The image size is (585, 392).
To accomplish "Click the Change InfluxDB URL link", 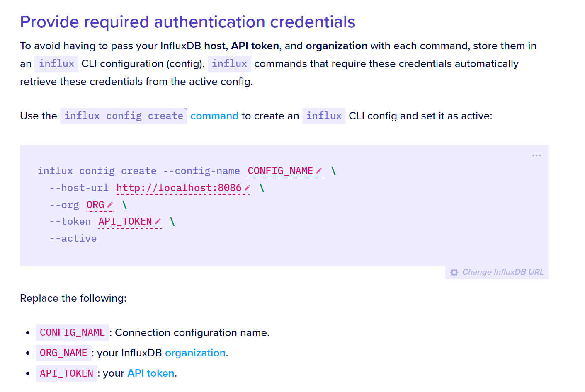I will click(x=502, y=272).
